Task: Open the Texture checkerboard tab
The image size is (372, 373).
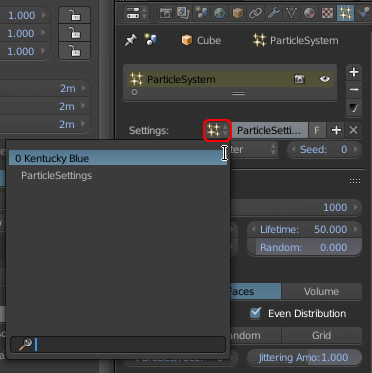Action: pos(327,13)
